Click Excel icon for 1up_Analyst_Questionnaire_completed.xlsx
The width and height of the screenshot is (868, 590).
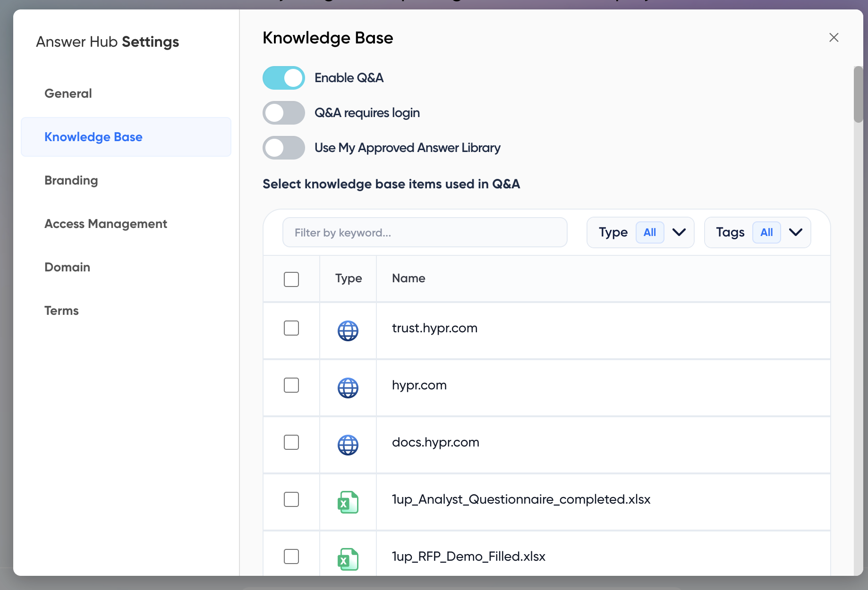[348, 502]
